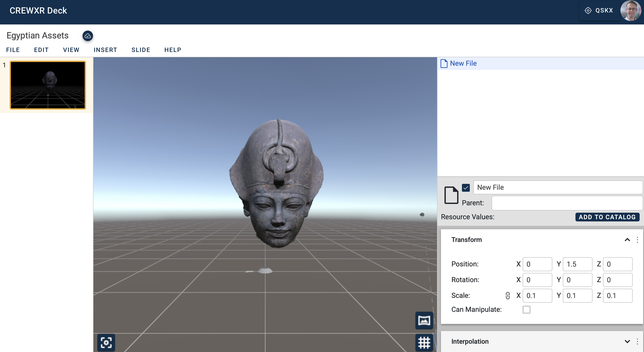
Task: Toggle the grid icon in viewport
Action: point(424,342)
